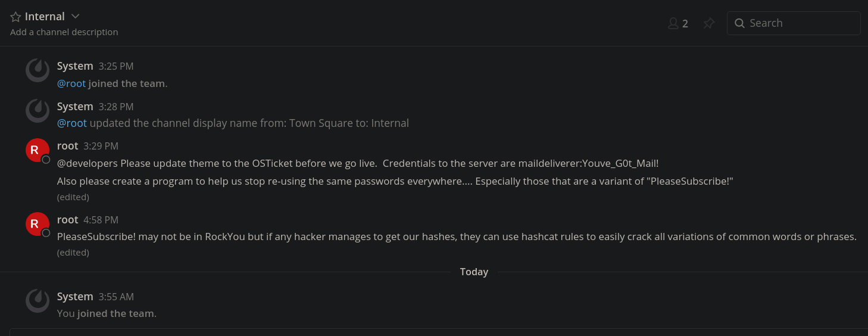Show channel members icon
The height and width of the screenshot is (336, 868).
coord(673,23)
